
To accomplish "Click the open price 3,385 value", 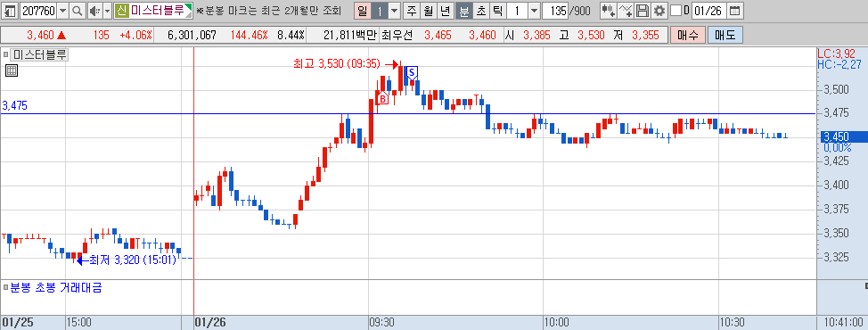I will coord(536,36).
